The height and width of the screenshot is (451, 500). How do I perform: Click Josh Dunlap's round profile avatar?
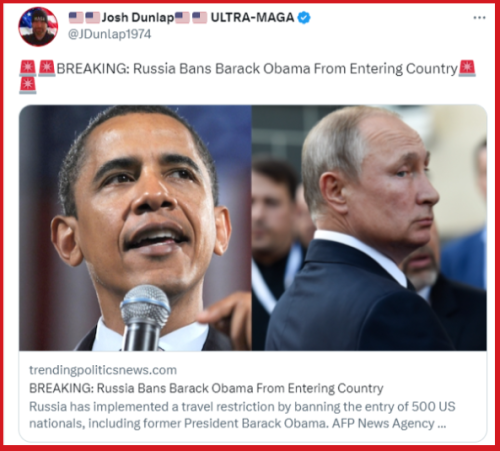tap(38, 27)
